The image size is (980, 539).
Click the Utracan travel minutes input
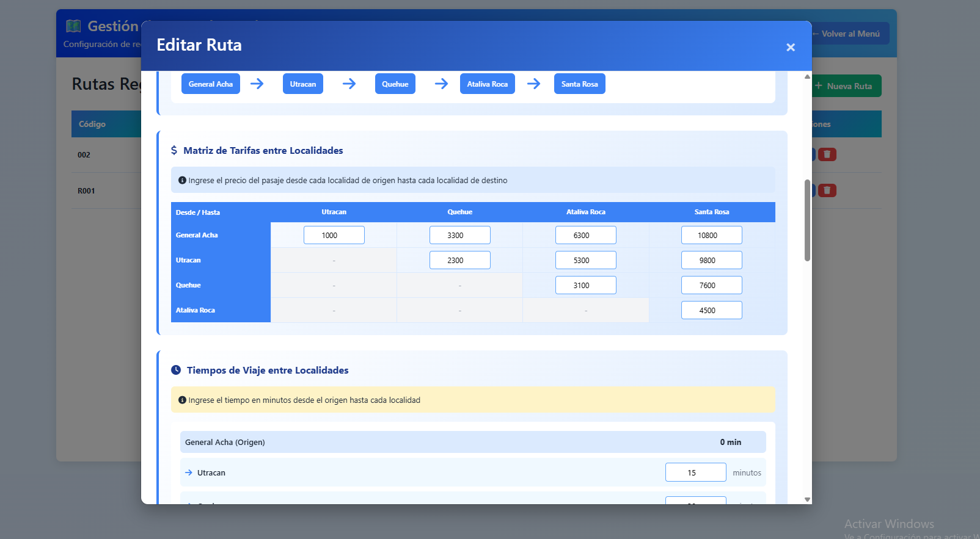[x=695, y=472]
